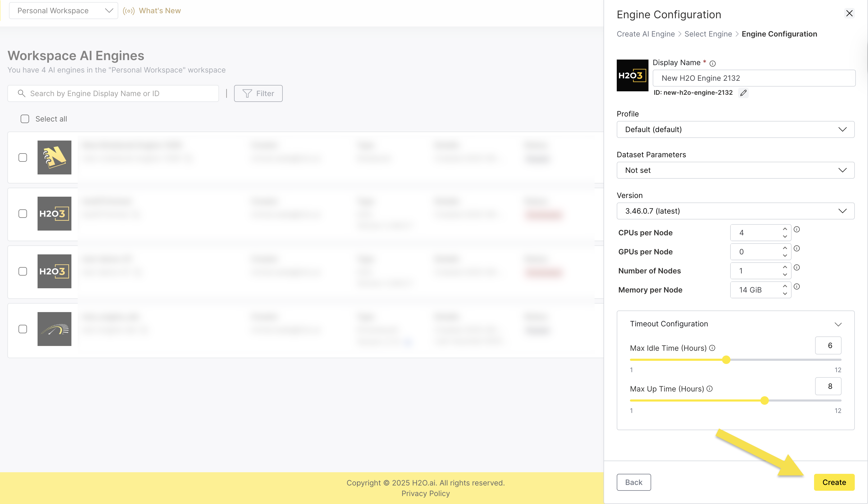The image size is (868, 504).
Task: Click the Memory per Node info icon
Action: pyautogui.click(x=797, y=286)
